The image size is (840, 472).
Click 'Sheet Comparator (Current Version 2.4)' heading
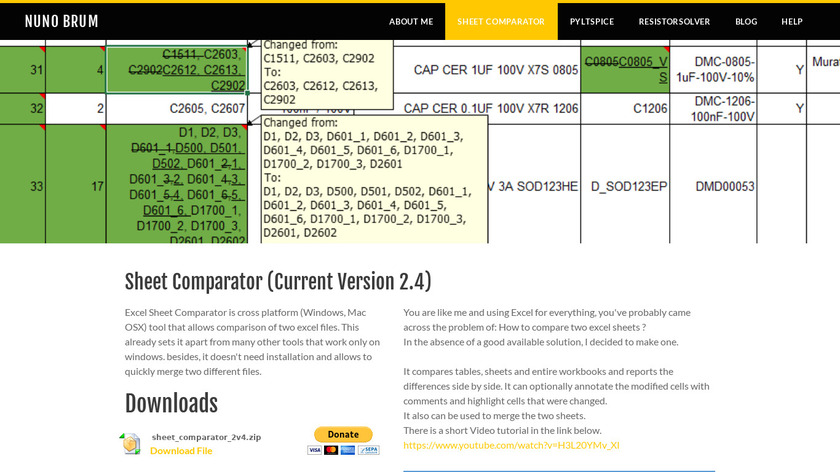click(x=278, y=282)
